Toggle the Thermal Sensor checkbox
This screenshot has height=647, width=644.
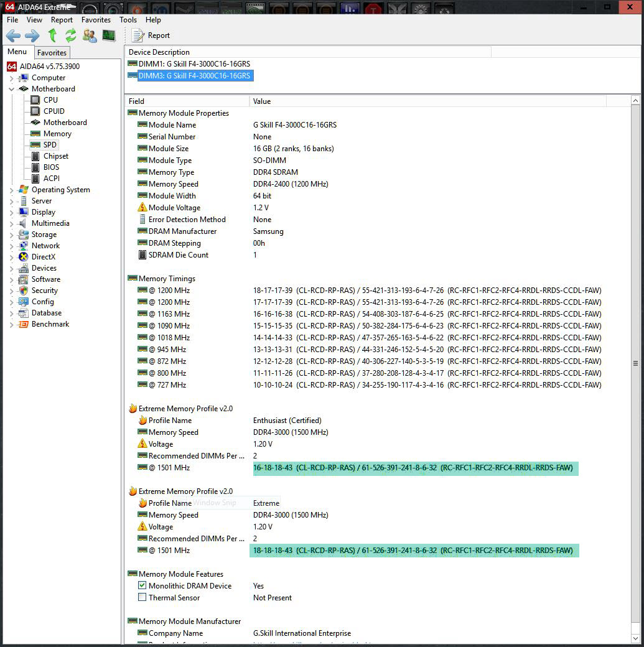pyautogui.click(x=142, y=597)
